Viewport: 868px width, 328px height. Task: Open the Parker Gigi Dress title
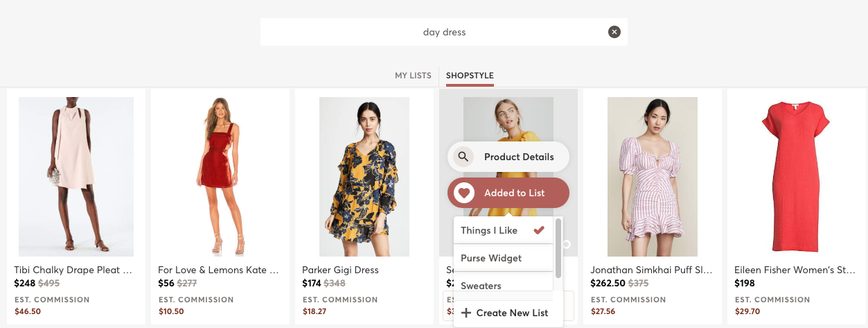tap(340, 270)
